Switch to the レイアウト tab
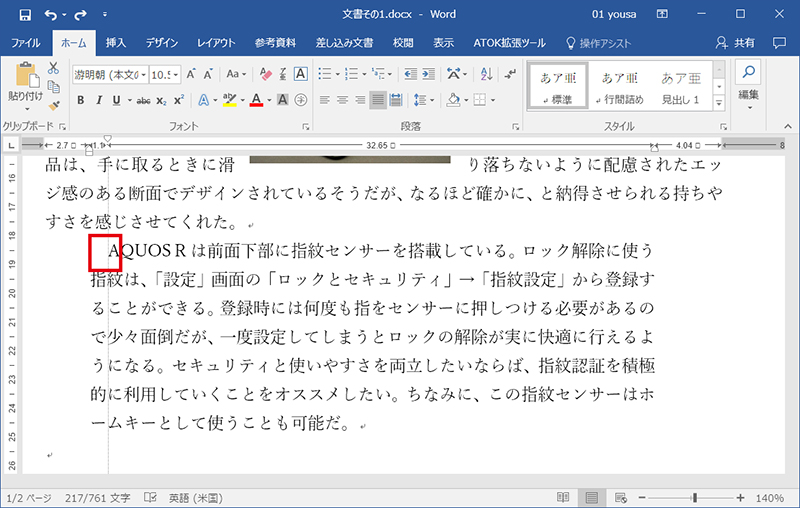This screenshot has height=508, width=800. 216,43
